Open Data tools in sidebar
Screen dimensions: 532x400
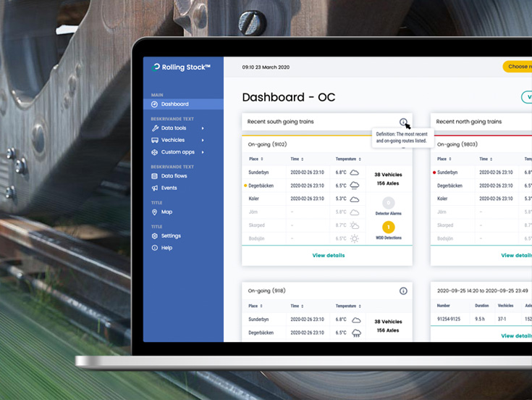tap(174, 128)
